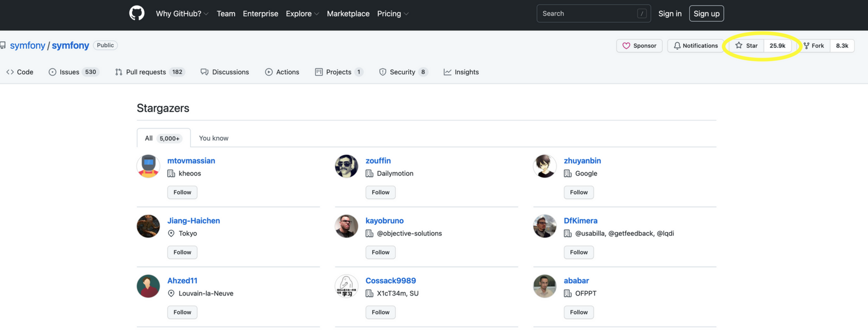The image size is (868, 332).
Task: Follow user Jiang-Haichen
Action: click(x=182, y=252)
